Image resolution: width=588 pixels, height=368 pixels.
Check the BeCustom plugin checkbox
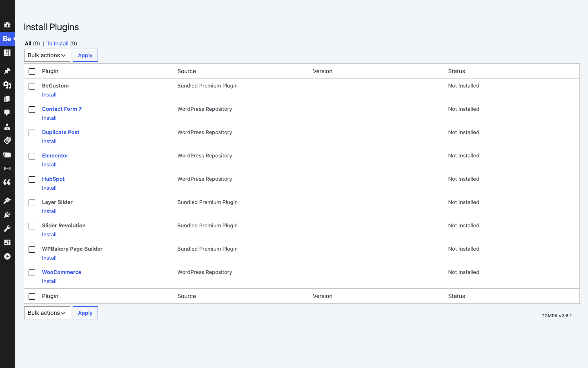coord(32,86)
